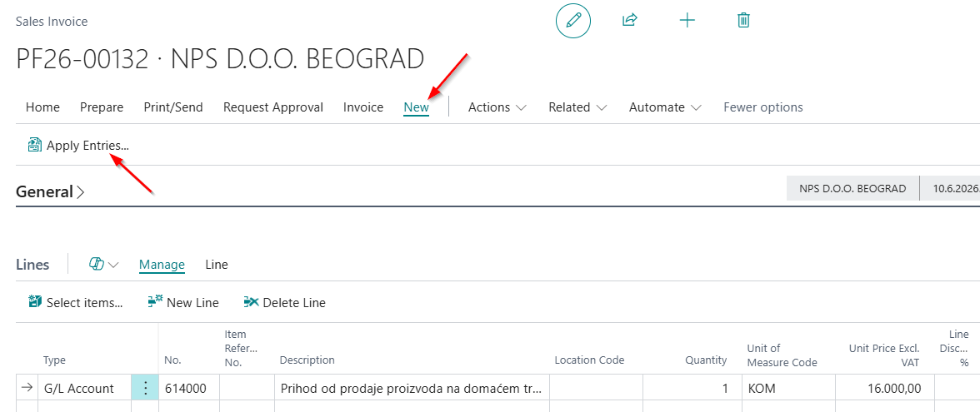The width and height of the screenshot is (980, 412).
Task: Click the Select items icon
Action: coord(35,302)
